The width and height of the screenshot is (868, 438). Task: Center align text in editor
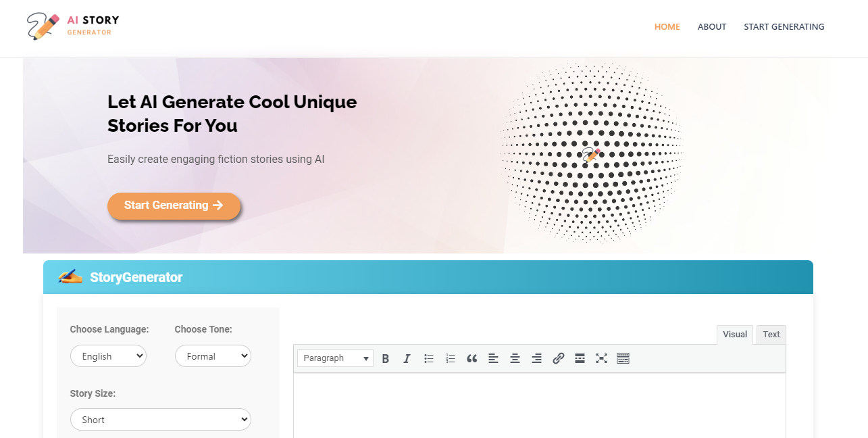point(515,358)
